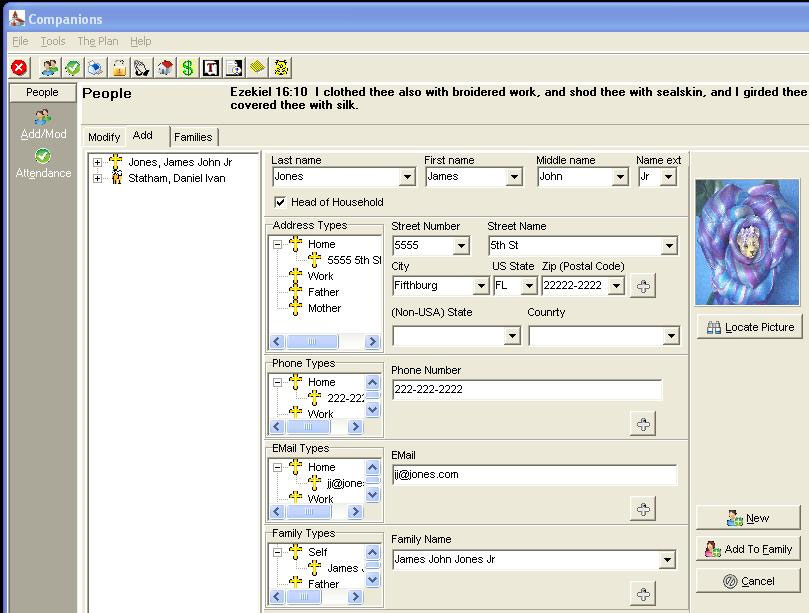Click the Add To Family button
The image size is (809, 613).
tap(749, 549)
